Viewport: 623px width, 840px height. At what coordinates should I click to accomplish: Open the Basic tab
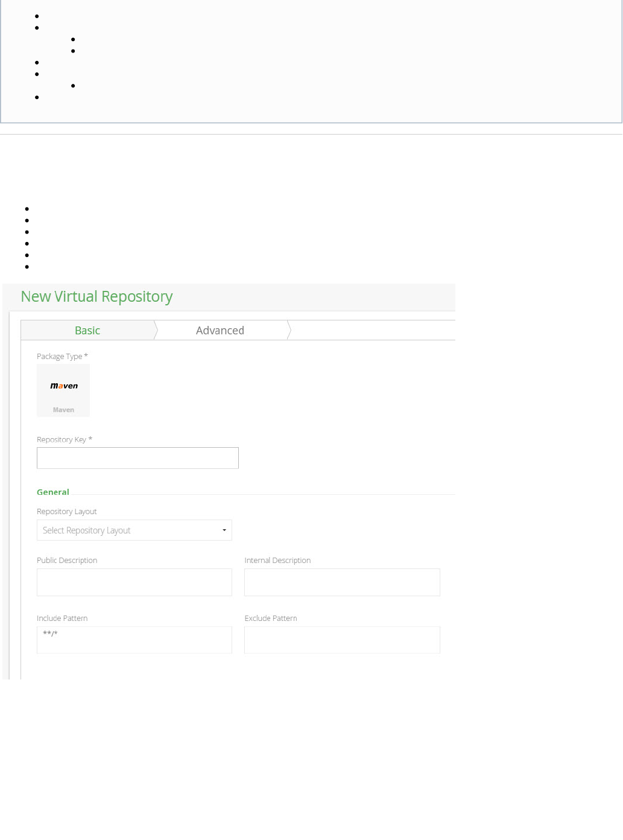click(87, 331)
